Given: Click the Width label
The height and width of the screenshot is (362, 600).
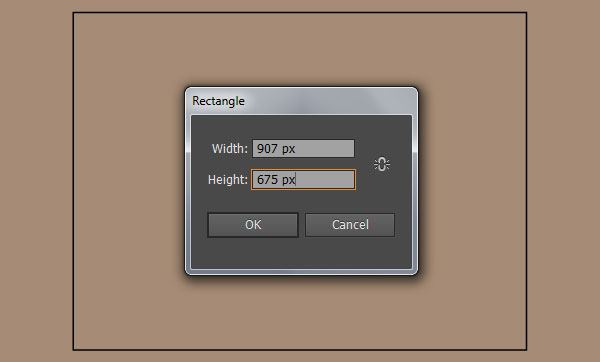Looking at the screenshot, I should pos(230,148).
